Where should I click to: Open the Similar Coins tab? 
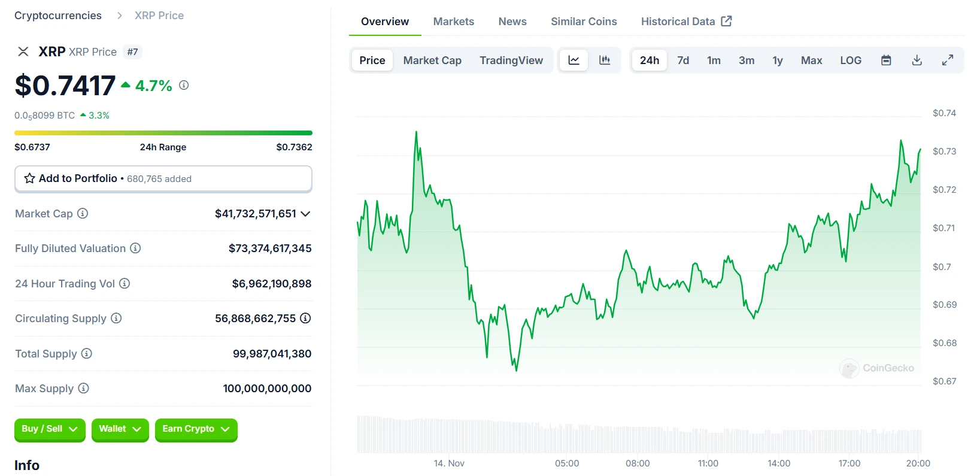click(584, 22)
